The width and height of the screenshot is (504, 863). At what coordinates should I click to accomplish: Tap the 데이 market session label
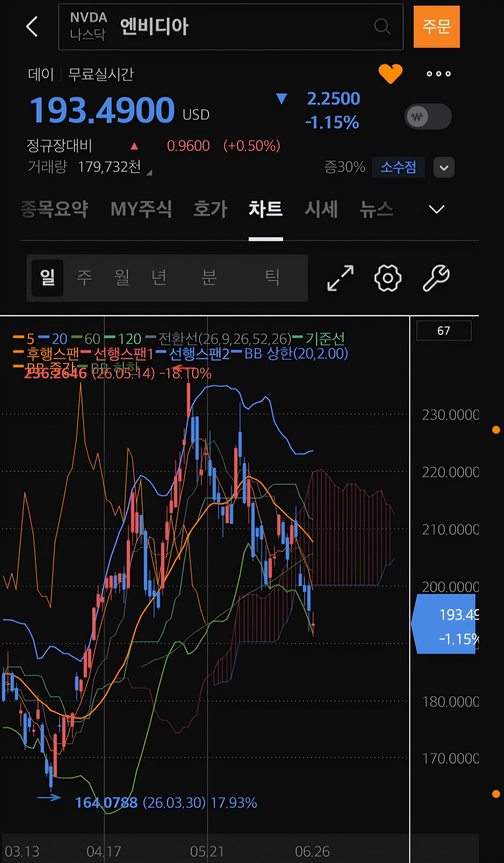[x=41, y=74]
